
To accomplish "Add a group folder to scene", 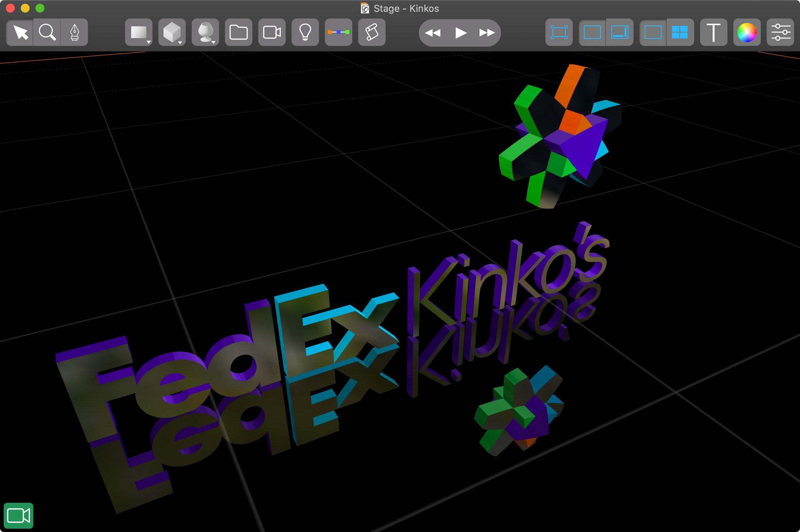I will pyautogui.click(x=239, y=33).
